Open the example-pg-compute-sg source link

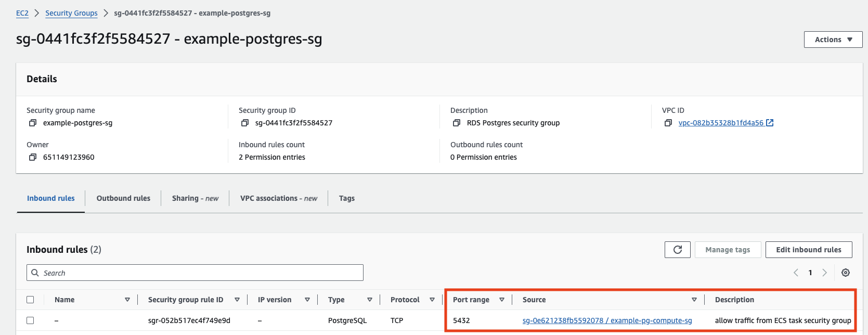coord(607,320)
